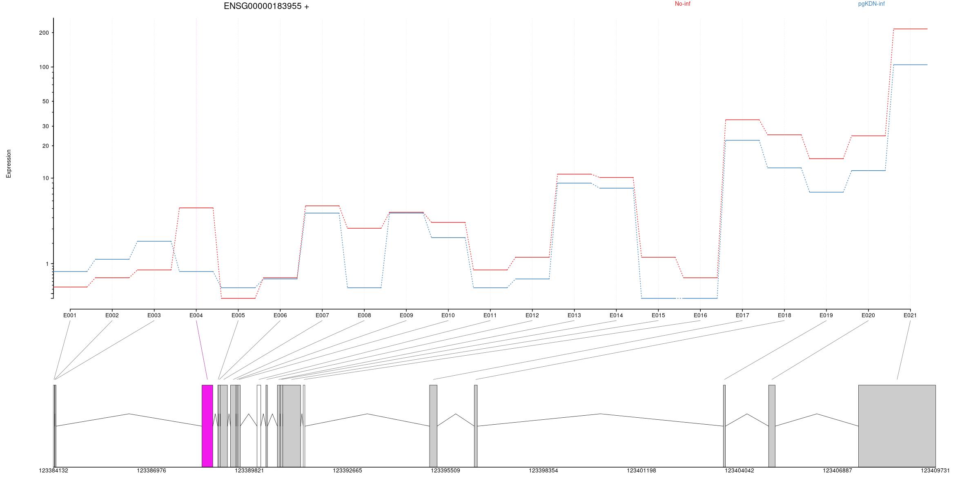Select the No-inf legend label
The width and height of the screenshot is (980, 490).
tap(682, 4)
